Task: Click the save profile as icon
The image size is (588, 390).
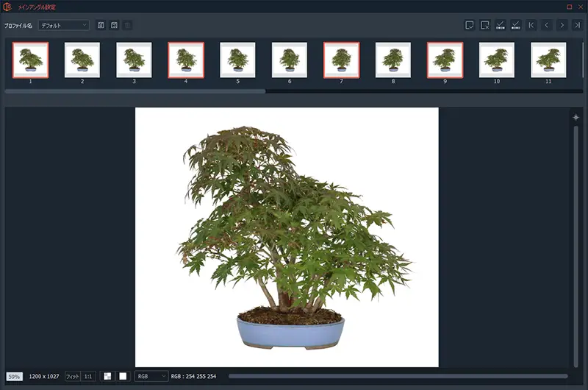Action: (114, 25)
